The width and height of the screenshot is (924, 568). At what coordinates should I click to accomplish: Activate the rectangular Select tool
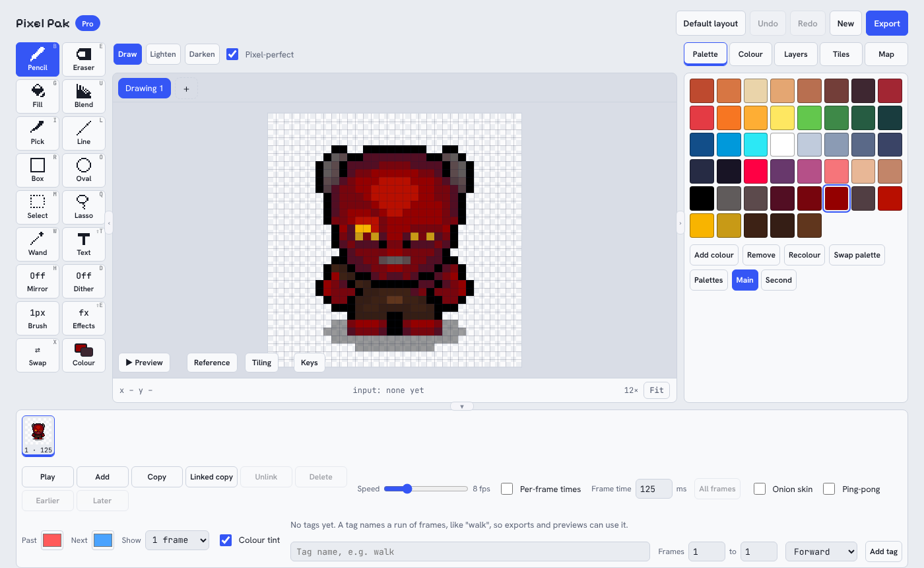[38, 207]
